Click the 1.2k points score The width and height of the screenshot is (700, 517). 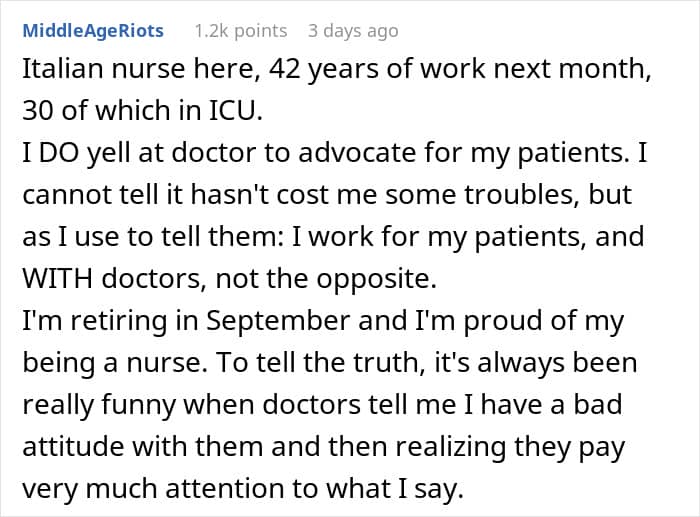coord(241,31)
